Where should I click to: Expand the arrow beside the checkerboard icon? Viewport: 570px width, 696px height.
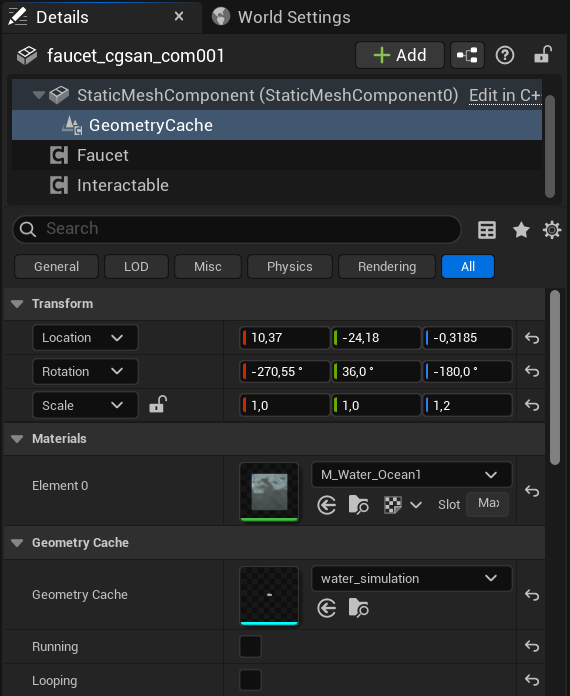[416, 505]
